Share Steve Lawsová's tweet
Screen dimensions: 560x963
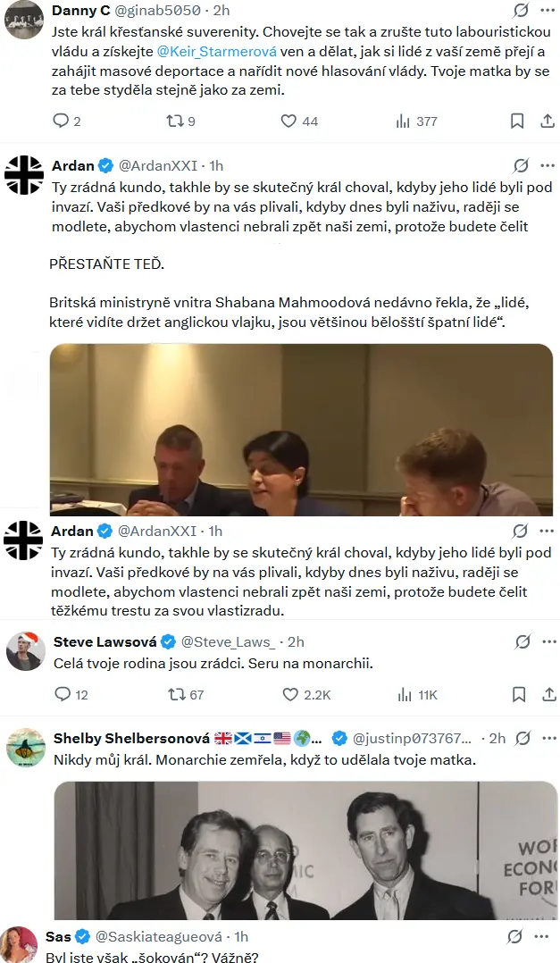[x=547, y=694]
